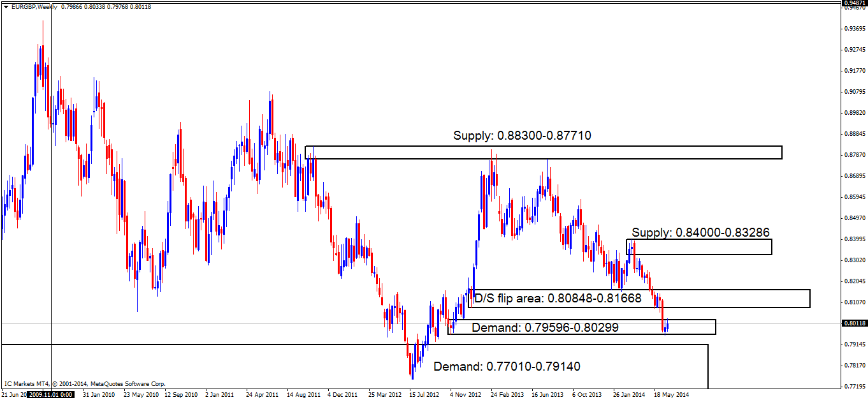Click the '18 May 2014' date on time axis

[670, 394]
